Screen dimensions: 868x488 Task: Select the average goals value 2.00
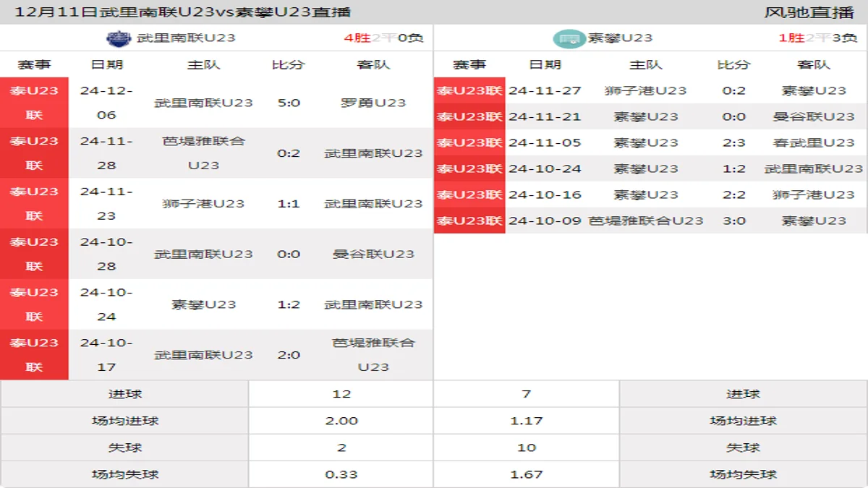coord(341,421)
